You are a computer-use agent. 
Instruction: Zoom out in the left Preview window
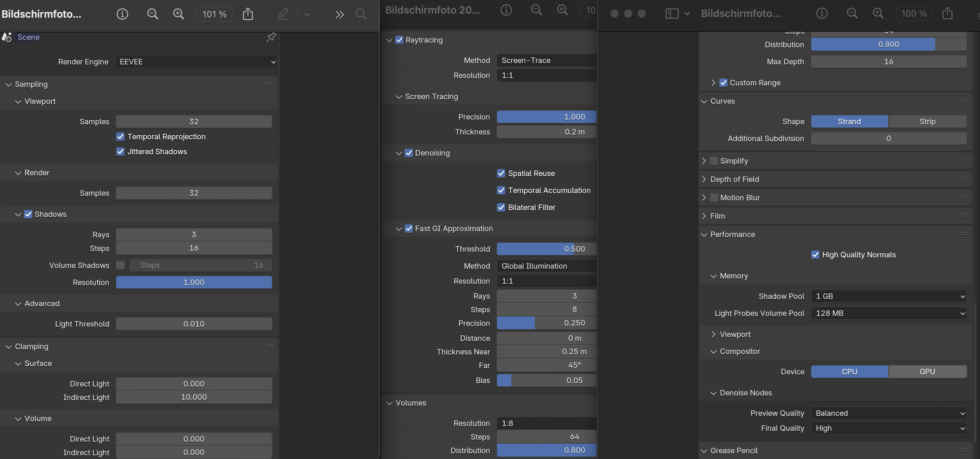(x=152, y=14)
